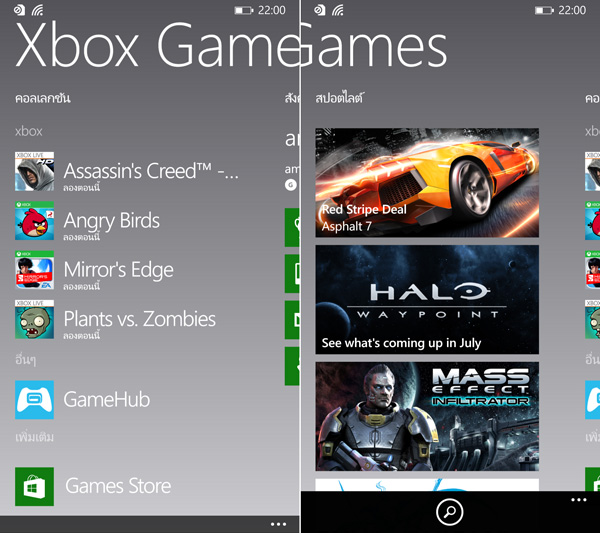This screenshot has height=533, width=600.
Task: Open the Plants vs. Zombies title text
Action: tap(139, 319)
